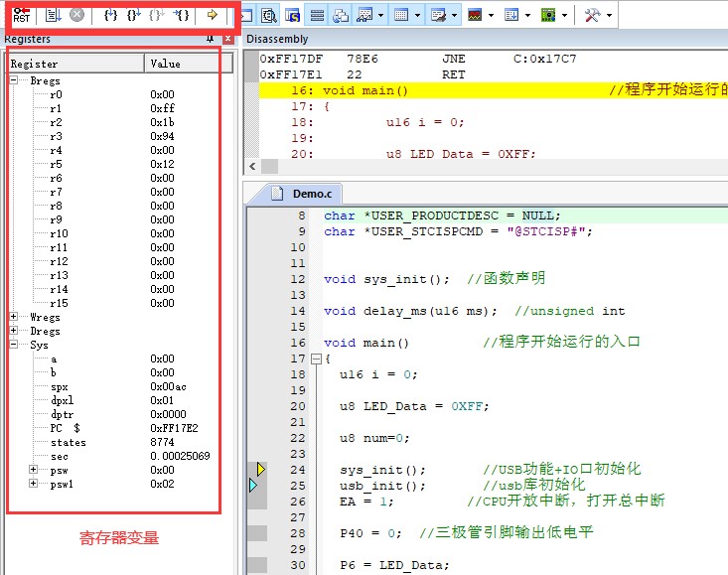Start program execution with Run icon
Screen dimensions: 728x575
pos(54,15)
